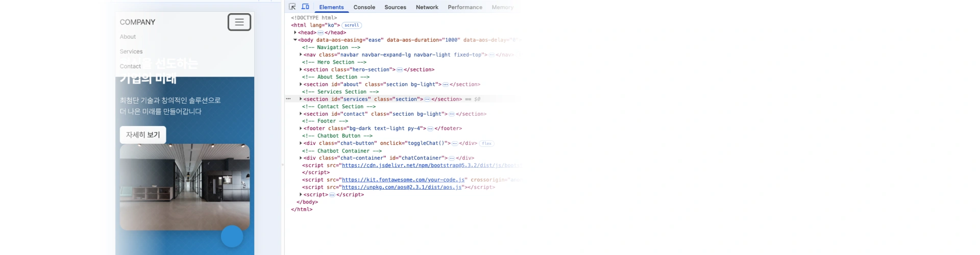The width and height of the screenshot is (980, 255).
Task: Expand the section with id contact
Action: click(301, 114)
